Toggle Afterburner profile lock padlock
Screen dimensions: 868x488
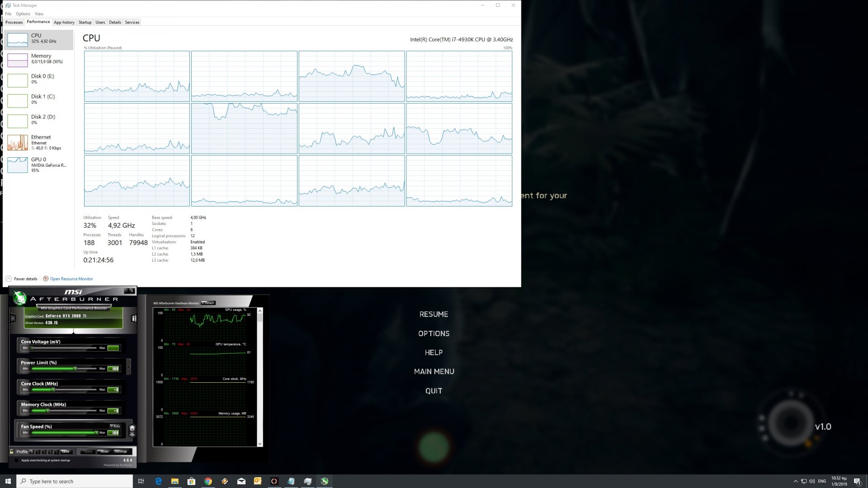[12, 451]
